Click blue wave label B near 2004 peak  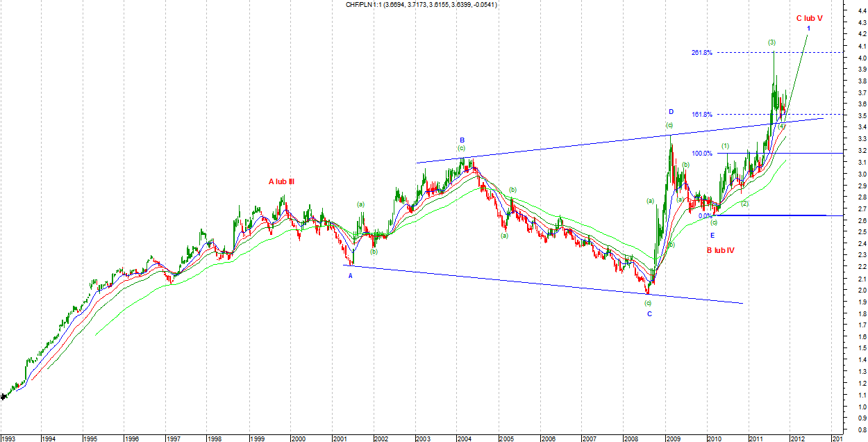pyautogui.click(x=462, y=140)
